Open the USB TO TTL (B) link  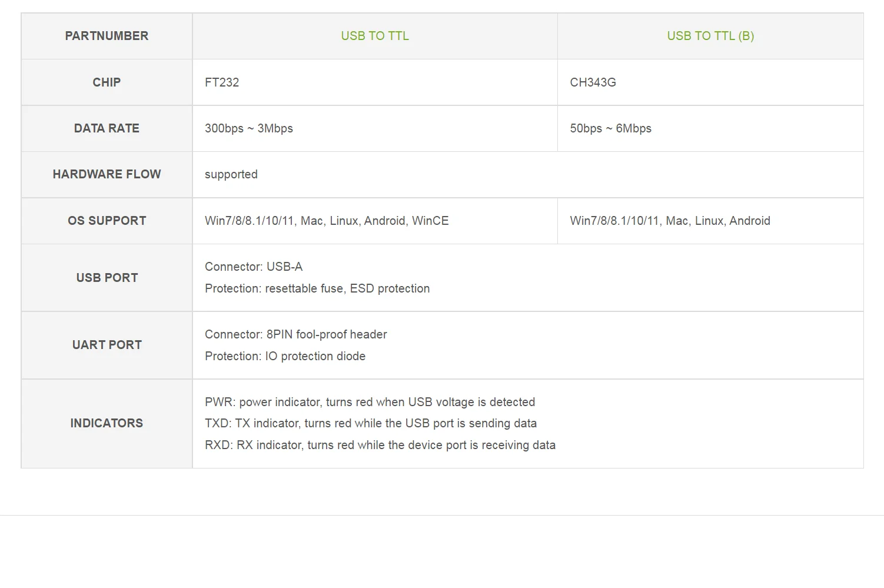click(710, 36)
